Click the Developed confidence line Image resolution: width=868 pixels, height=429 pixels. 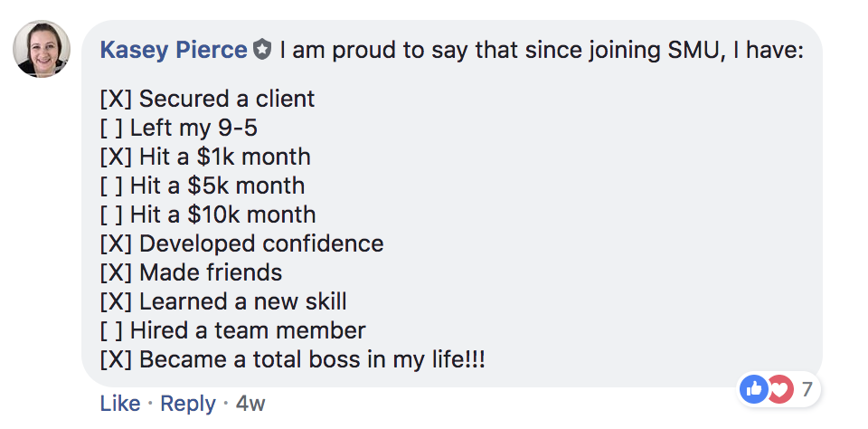(260, 243)
